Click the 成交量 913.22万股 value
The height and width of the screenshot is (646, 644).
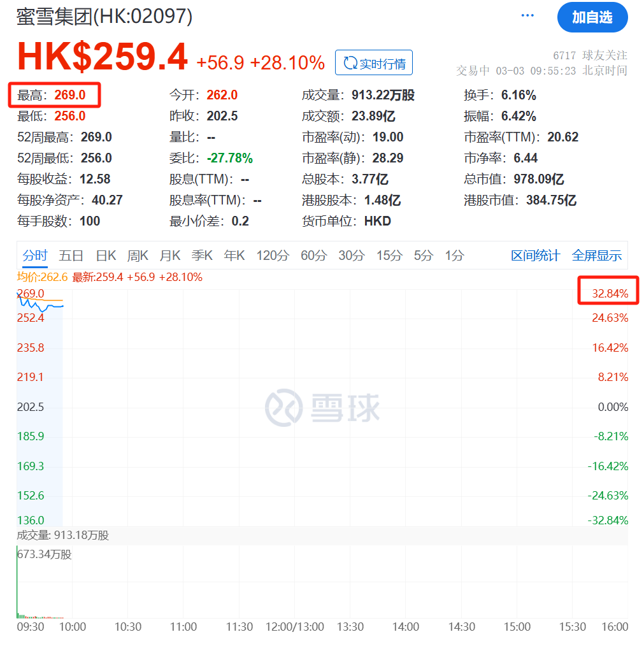click(383, 95)
